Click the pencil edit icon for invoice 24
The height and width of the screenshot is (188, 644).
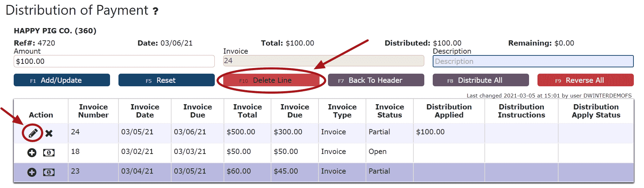pos(33,133)
